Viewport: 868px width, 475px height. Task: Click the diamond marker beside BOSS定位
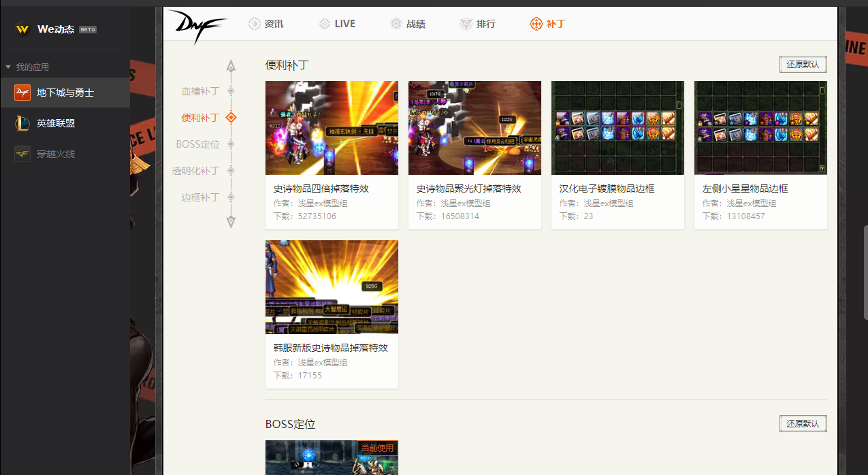[231, 144]
